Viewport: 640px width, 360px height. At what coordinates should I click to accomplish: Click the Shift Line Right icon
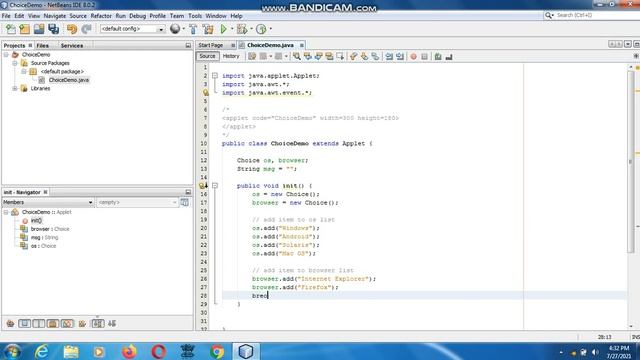(x=400, y=57)
